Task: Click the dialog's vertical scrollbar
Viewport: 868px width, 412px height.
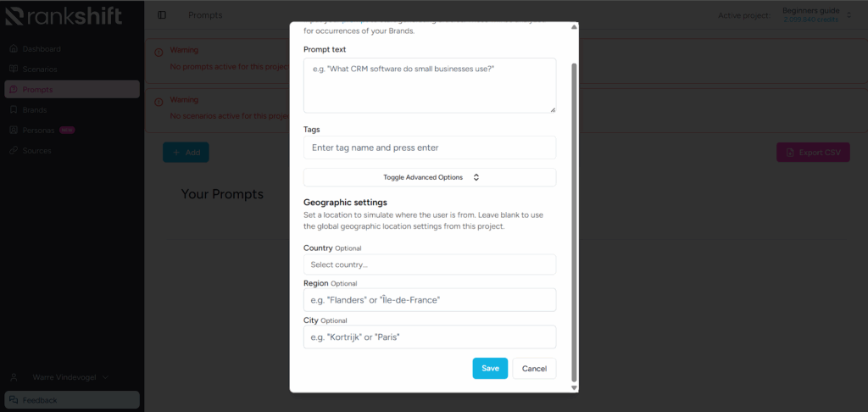Action: point(574,221)
